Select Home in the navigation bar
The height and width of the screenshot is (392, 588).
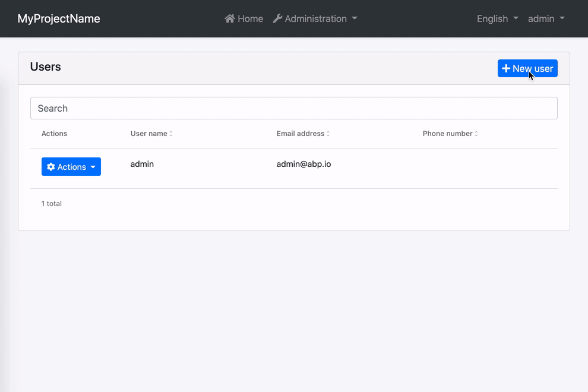click(x=244, y=18)
